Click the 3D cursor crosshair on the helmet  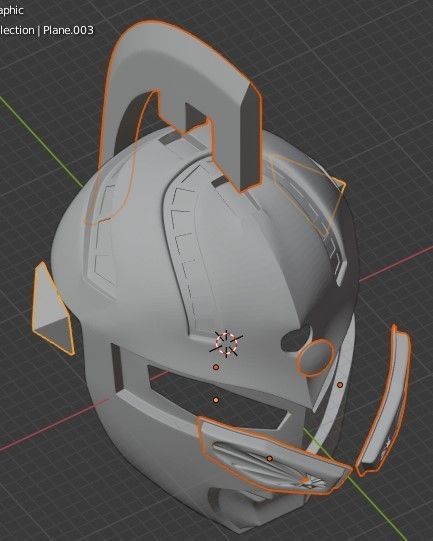tap(226, 343)
